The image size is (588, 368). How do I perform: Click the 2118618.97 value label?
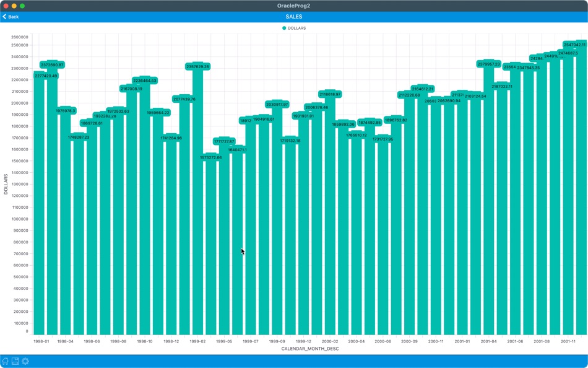click(x=330, y=94)
